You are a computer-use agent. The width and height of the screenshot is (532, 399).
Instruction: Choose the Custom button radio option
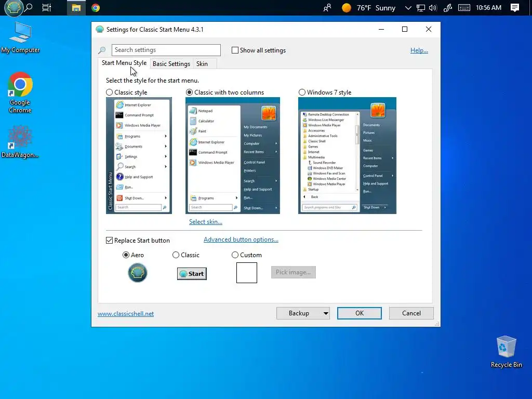click(x=235, y=255)
